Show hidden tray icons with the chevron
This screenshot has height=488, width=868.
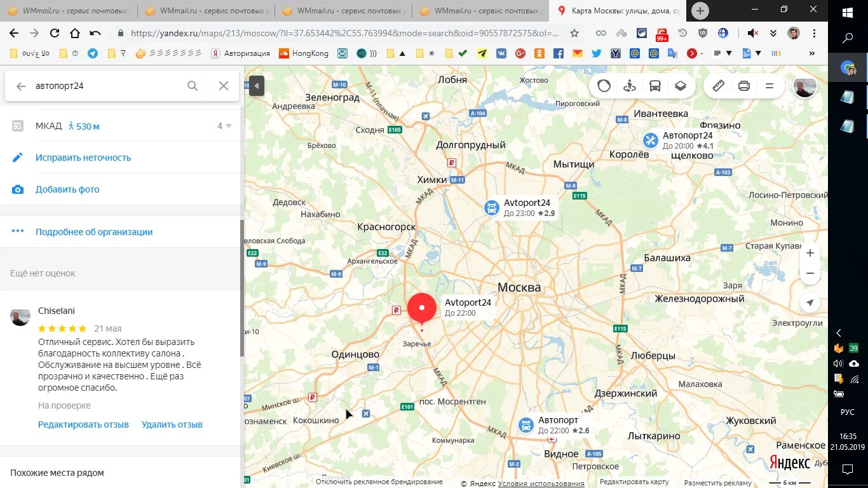pos(839,333)
